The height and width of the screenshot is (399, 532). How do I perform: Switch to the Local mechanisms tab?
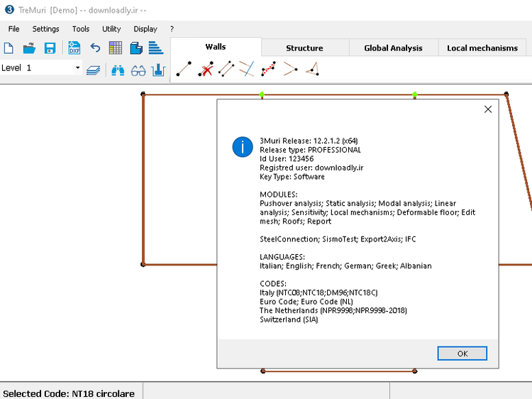482,48
